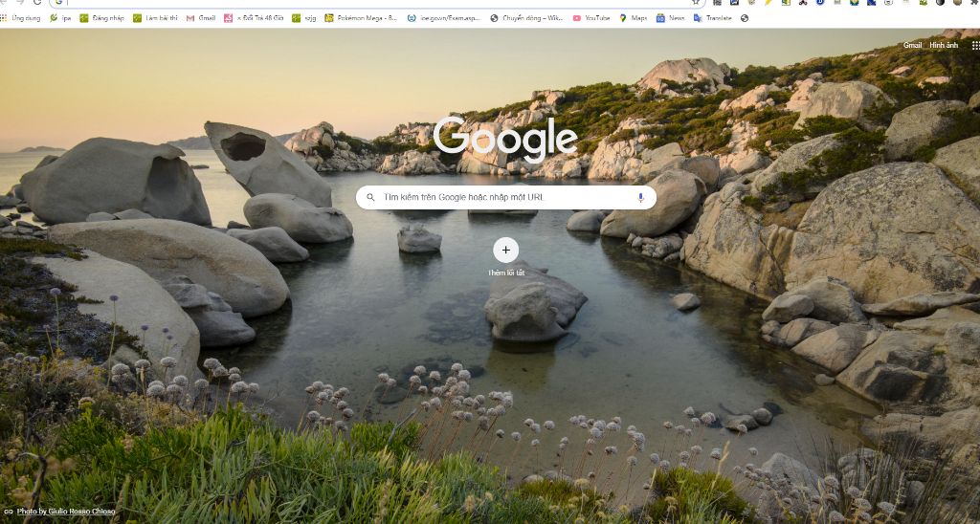Open the sjg bookmark

pyautogui.click(x=303, y=18)
